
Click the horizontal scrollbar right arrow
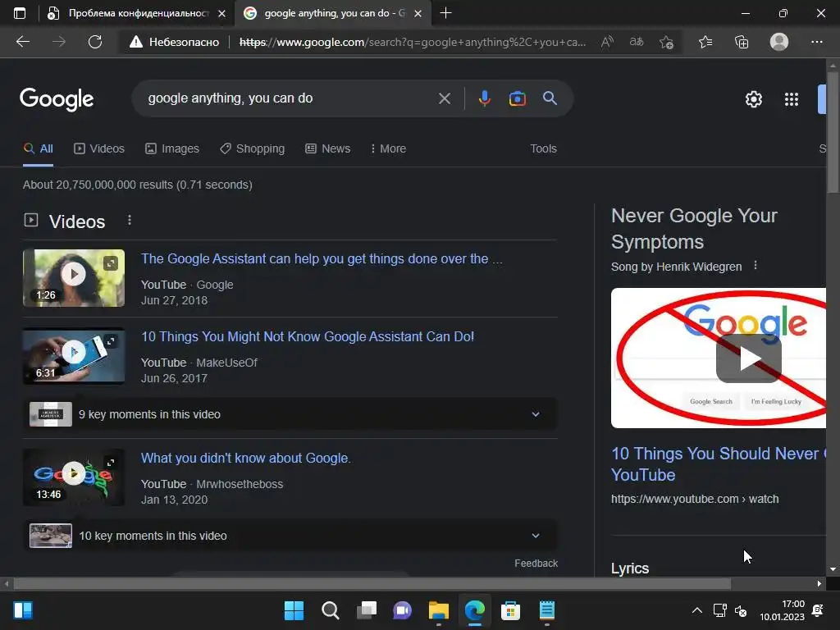[x=819, y=583]
